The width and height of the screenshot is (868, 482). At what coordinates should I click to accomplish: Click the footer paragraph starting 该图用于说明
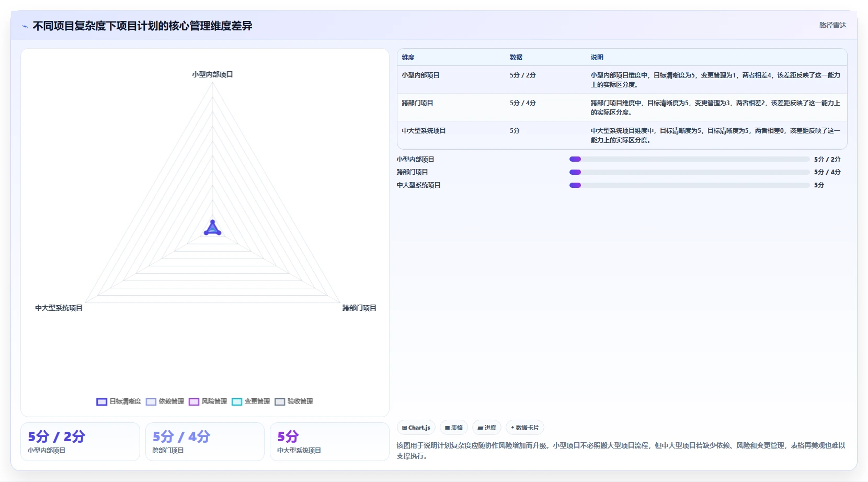[x=621, y=451]
